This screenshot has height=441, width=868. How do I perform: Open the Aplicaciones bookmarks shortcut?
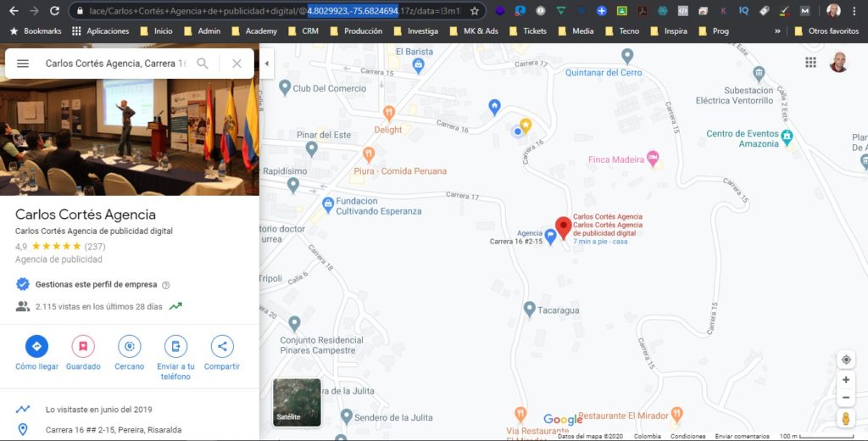tap(101, 31)
